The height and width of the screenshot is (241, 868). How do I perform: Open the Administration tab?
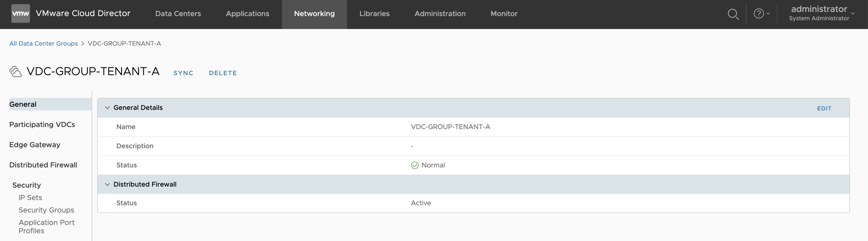pos(440,14)
